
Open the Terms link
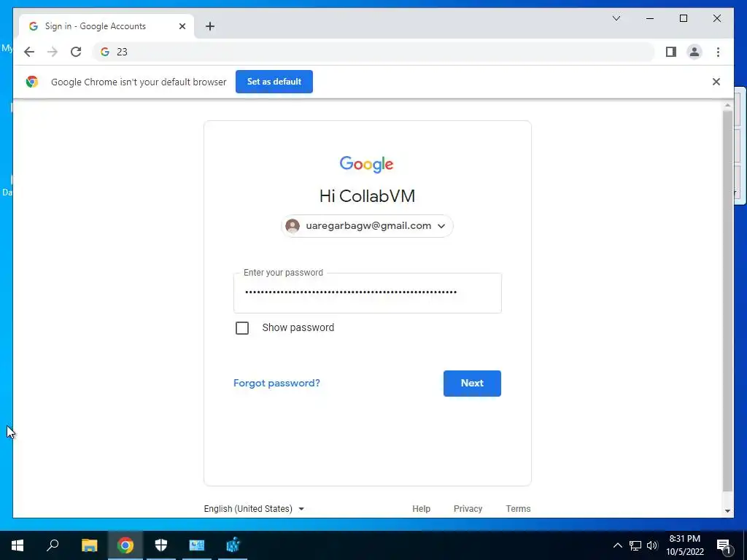(x=518, y=508)
